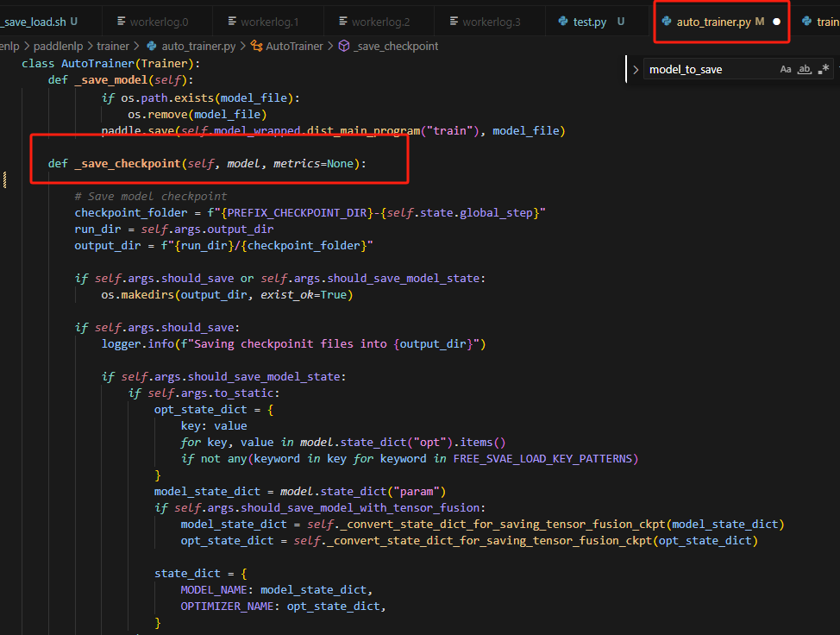Click the _save_checkpoint breadcrumb label
Image resolution: width=840 pixels, height=635 pixels.
pyautogui.click(x=396, y=46)
